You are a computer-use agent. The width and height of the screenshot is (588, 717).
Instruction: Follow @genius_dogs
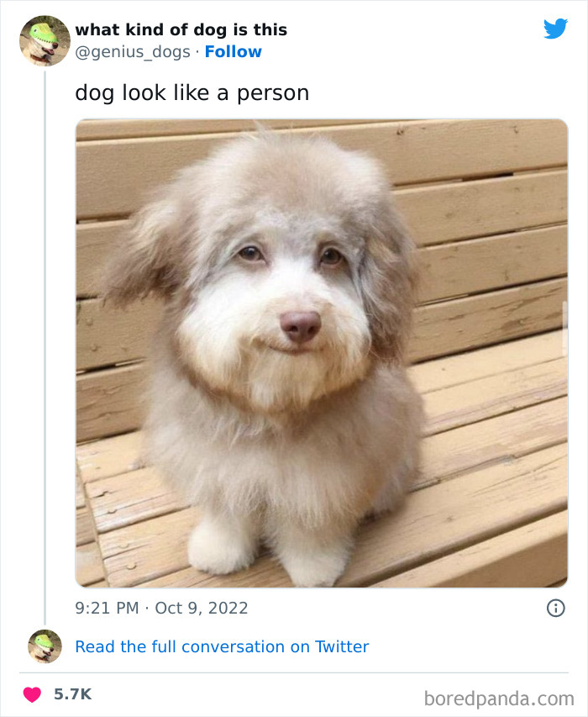click(x=234, y=52)
